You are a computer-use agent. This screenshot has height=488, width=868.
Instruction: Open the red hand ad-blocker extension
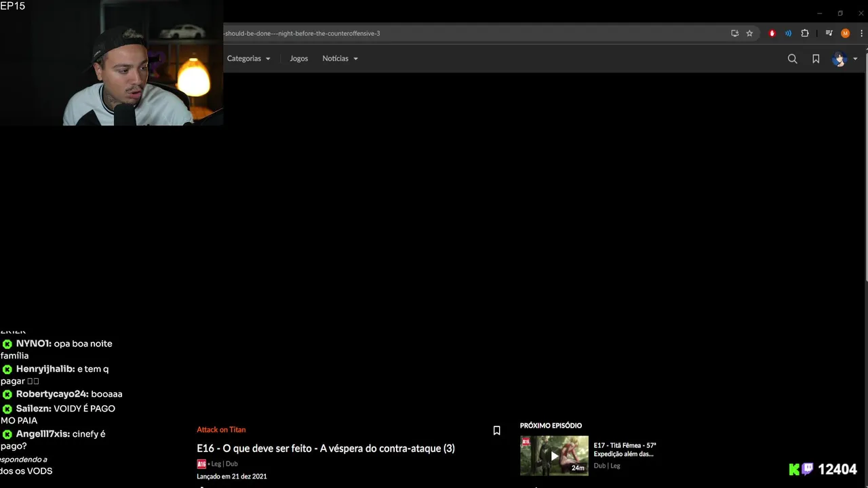coord(772,33)
